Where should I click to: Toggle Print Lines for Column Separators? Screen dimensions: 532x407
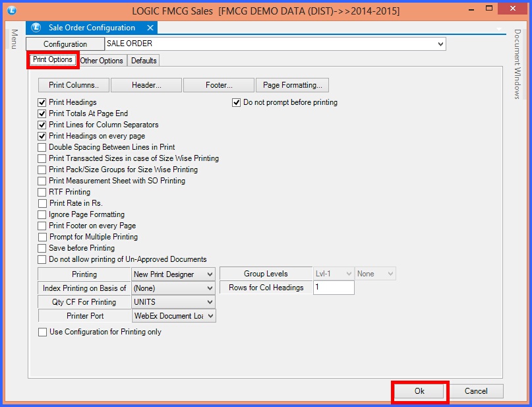coord(42,125)
